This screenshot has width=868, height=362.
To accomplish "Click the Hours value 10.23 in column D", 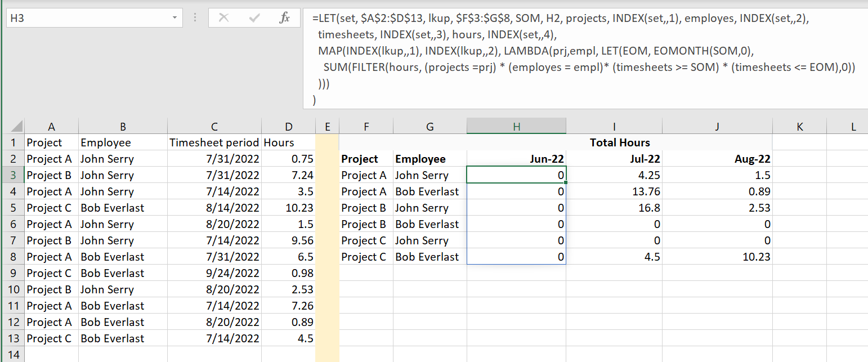I will [x=289, y=208].
